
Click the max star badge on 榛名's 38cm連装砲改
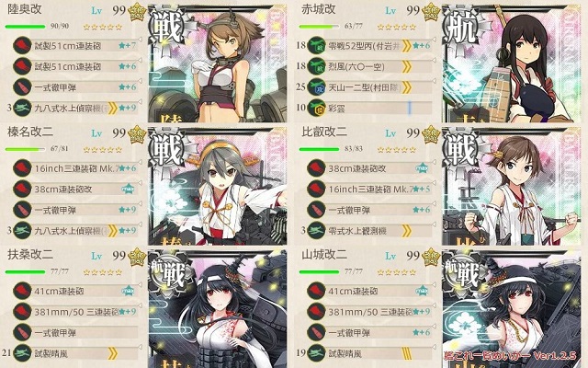(128, 189)
